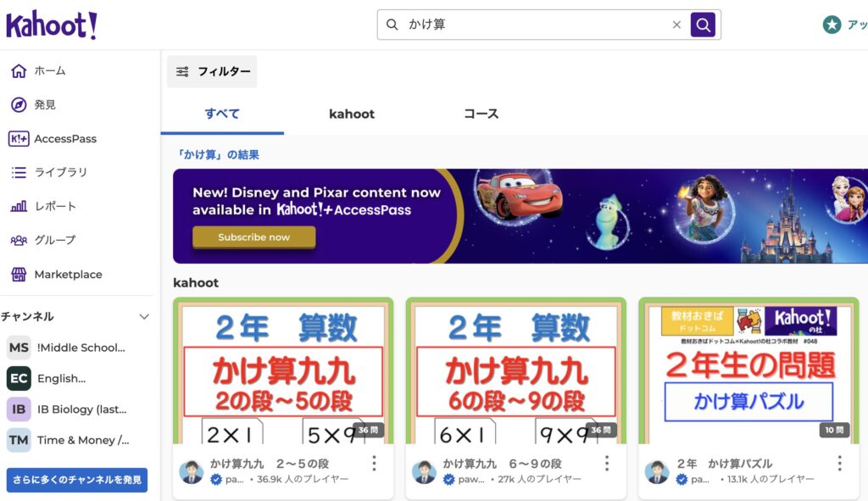Open the 発見 compass icon
This screenshot has width=868, height=501.
click(19, 104)
